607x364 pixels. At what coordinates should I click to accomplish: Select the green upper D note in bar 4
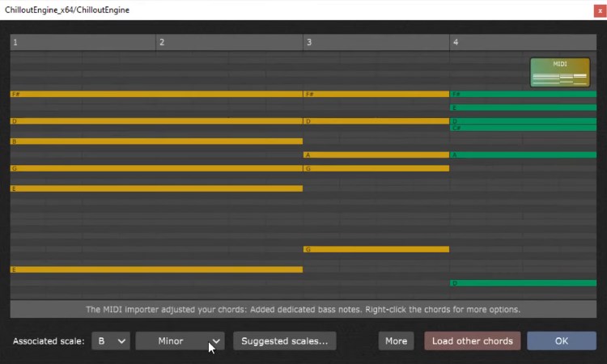pyautogui.click(x=523, y=121)
